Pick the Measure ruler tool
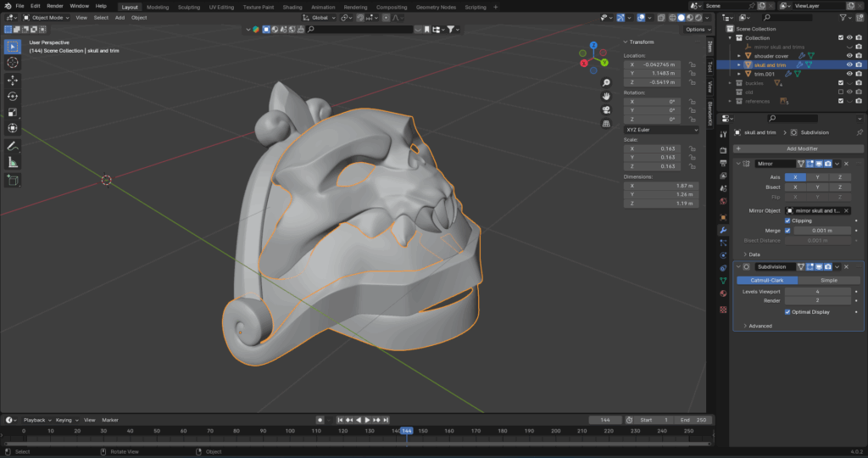 pos(12,162)
